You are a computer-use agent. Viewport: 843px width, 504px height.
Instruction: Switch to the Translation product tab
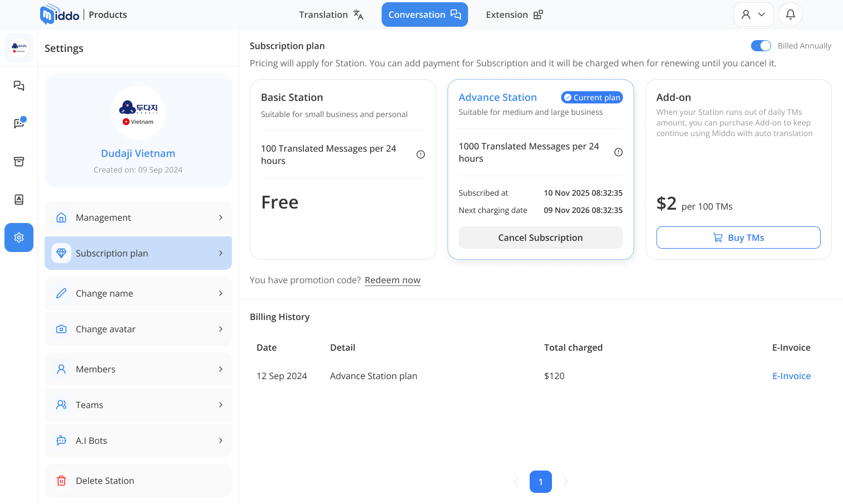[x=331, y=14]
